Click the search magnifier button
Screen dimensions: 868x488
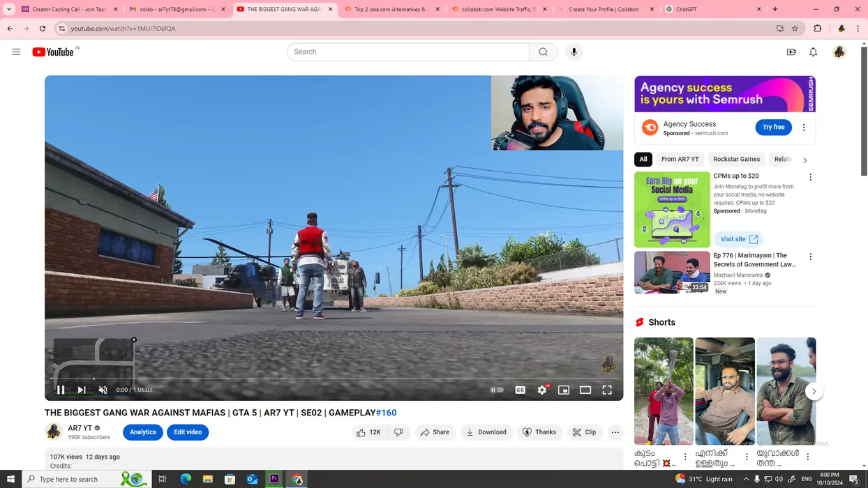coord(543,52)
